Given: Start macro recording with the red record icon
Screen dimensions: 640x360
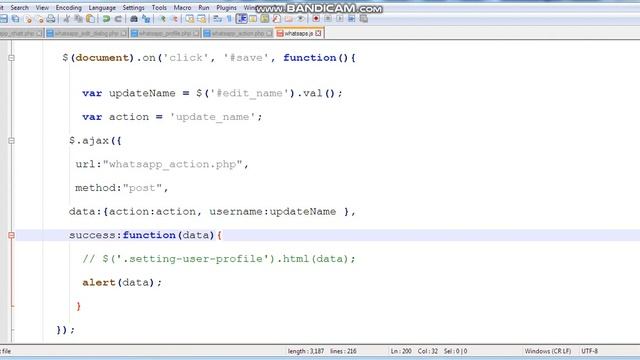Looking at the screenshot, I should (x=316, y=19).
